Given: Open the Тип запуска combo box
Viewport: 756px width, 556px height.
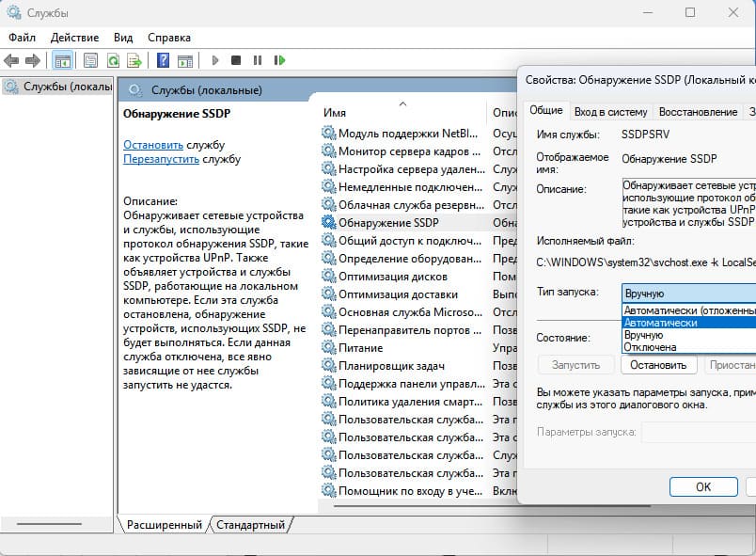Looking at the screenshot, I should pyautogui.click(x=688, y=293).
